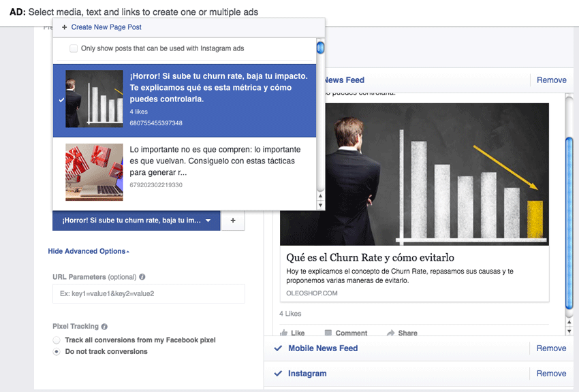Click the checkmark icon next to Mobile News Feed
579x392 pixels.
point(278,348)
